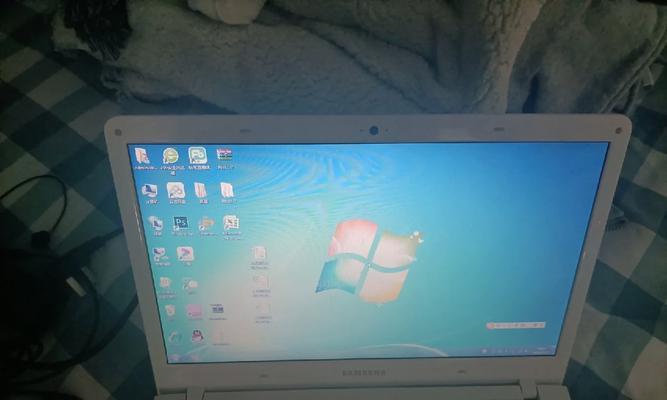
Task: Open the QQ penguin desktop icon
Action: 197,336
